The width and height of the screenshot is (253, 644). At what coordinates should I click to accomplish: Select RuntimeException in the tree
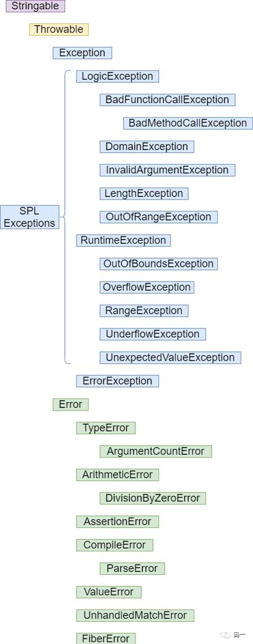click(x=124, y=240)
